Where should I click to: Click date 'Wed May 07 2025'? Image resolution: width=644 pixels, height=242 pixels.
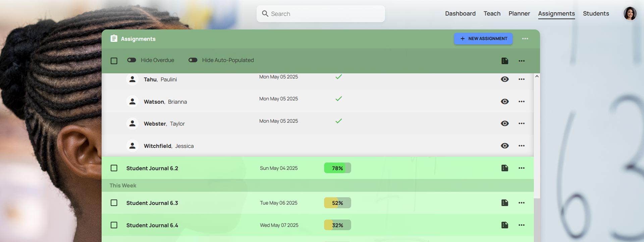pos(279,225)
